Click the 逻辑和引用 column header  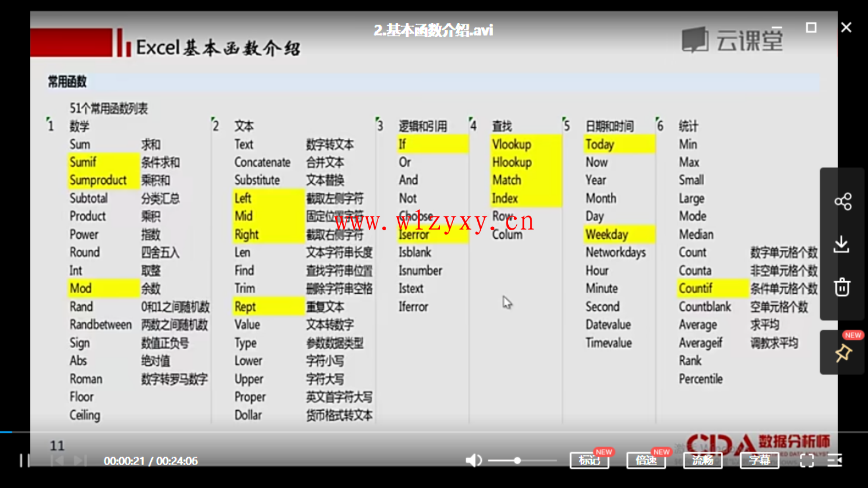pos(423,127)
